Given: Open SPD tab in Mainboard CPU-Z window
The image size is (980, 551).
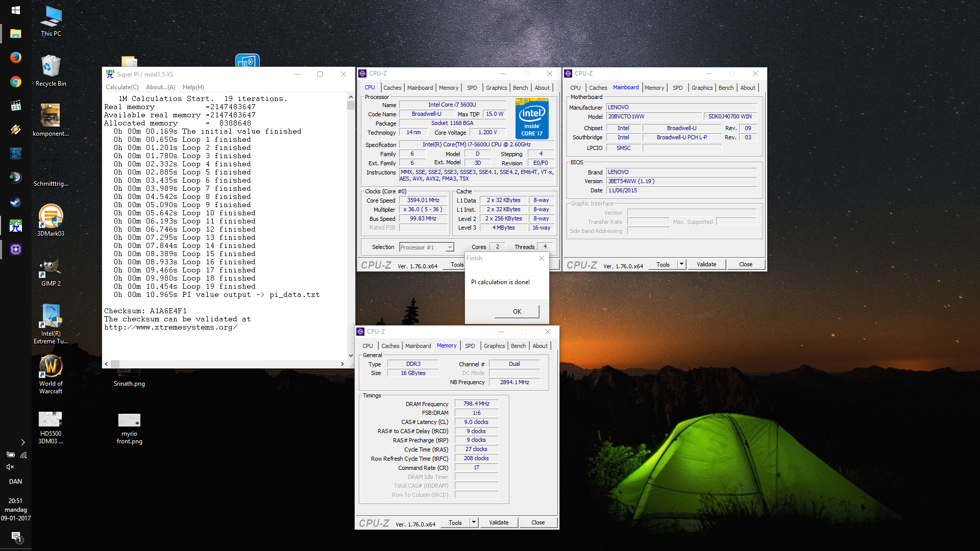Looking at the screenshot, I should (677, 88).
